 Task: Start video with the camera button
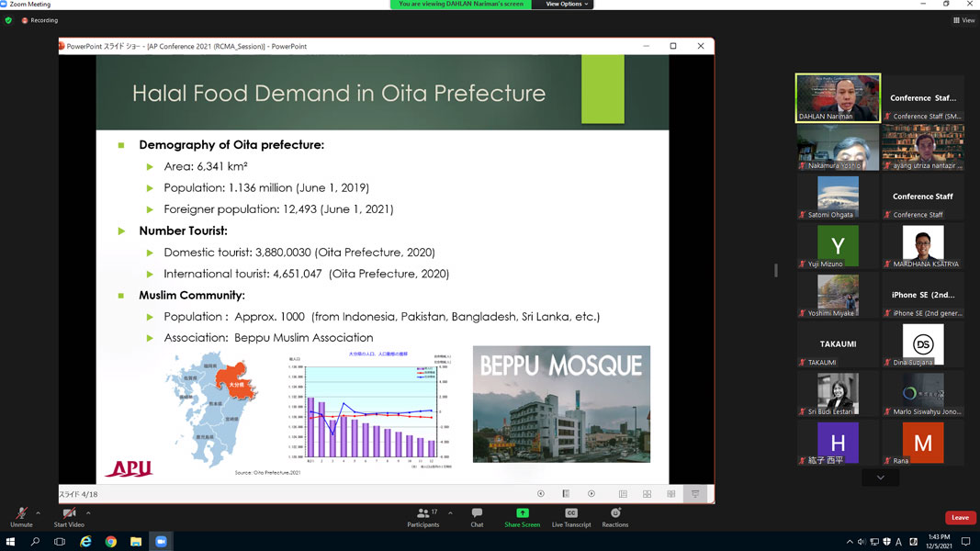point(69,516)
